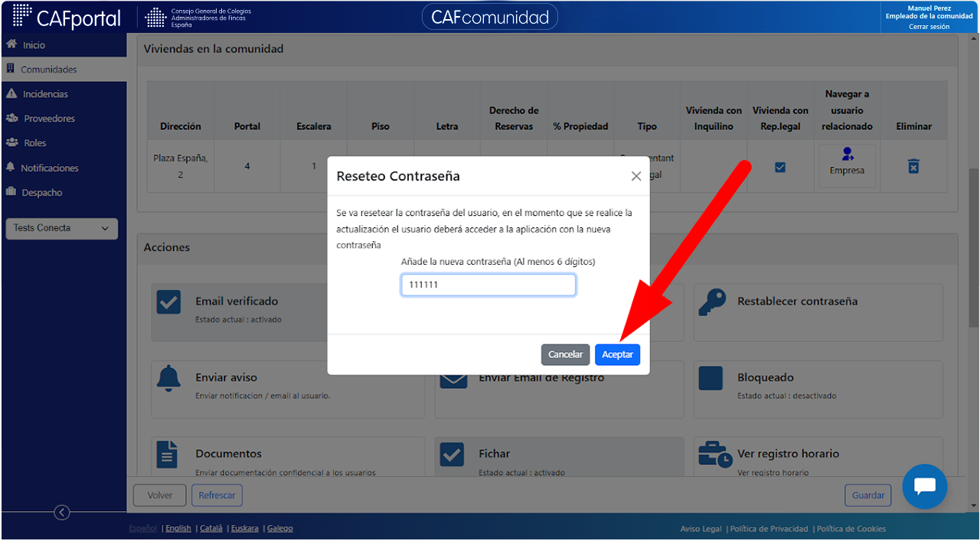Toggle the Fichar checkbox
980x554 pixels.
[x=452, y=455]
